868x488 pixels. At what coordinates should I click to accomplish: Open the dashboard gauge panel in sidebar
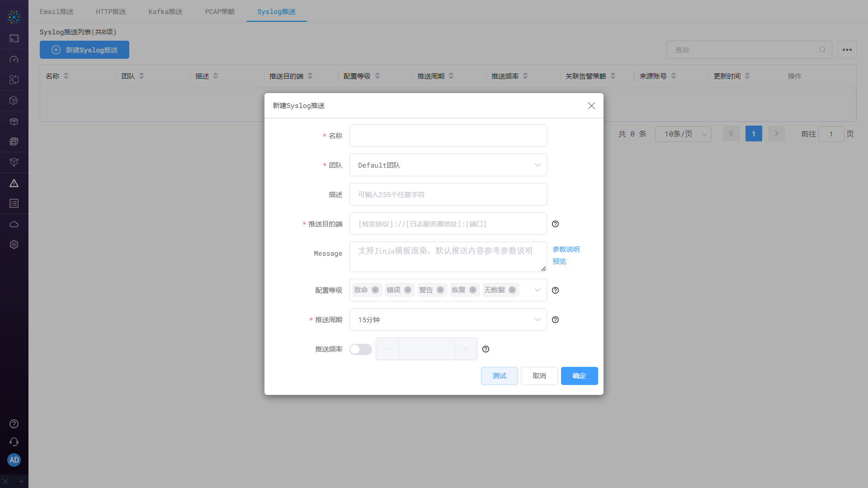[14, 59]
